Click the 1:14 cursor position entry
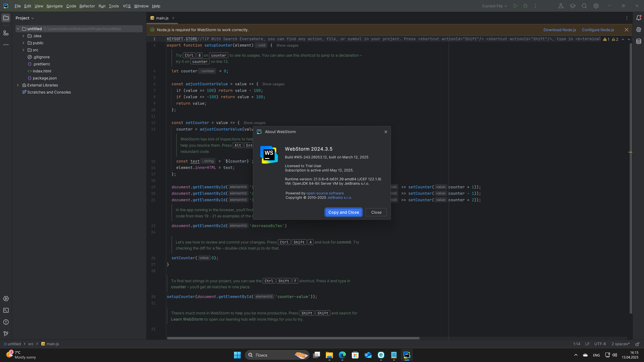The height and width of the screenshot is (362, 644). 577,344
